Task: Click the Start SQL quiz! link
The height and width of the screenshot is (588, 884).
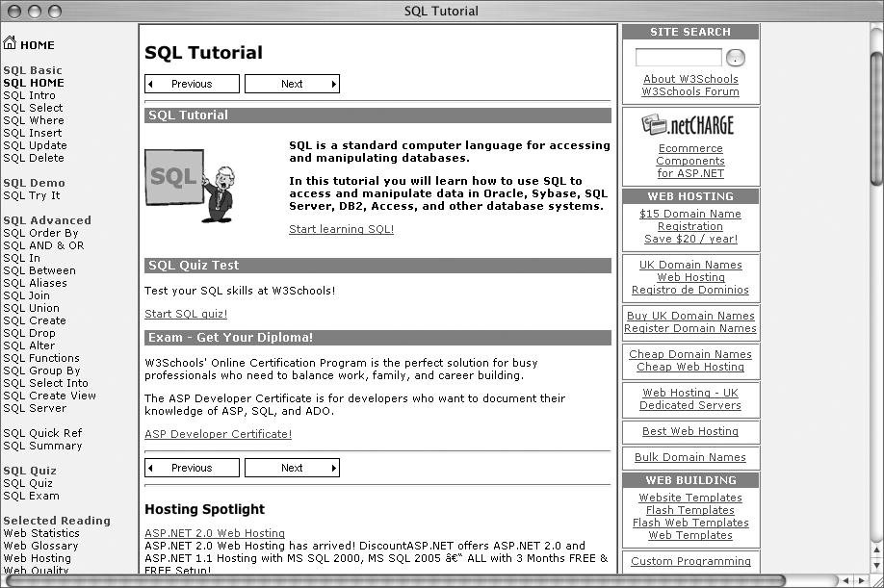Action: (186, 314)
